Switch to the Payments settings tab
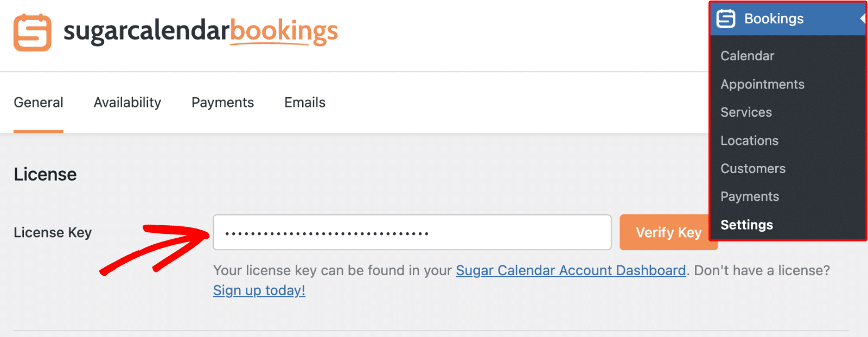The height and width of the screenshot is (337, 868). click(x=222, y=102)
